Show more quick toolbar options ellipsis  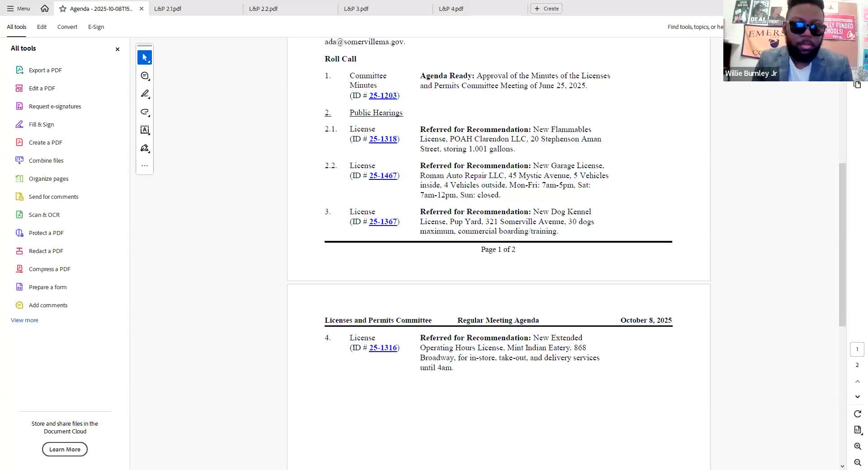point(145,165)
